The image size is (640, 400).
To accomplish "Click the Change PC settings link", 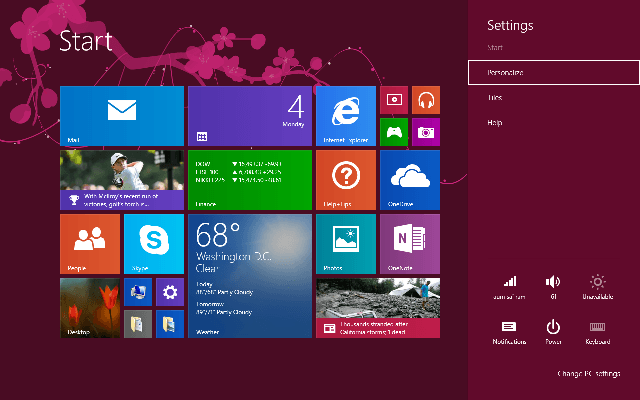I will coord(589,373).
